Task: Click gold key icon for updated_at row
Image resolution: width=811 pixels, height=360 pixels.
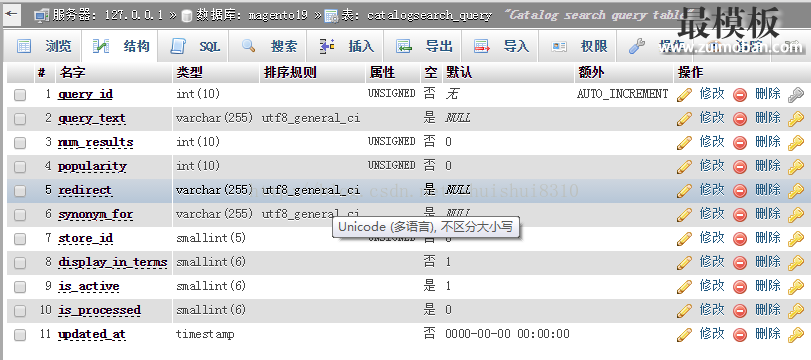Action: [x=795, y=335]
